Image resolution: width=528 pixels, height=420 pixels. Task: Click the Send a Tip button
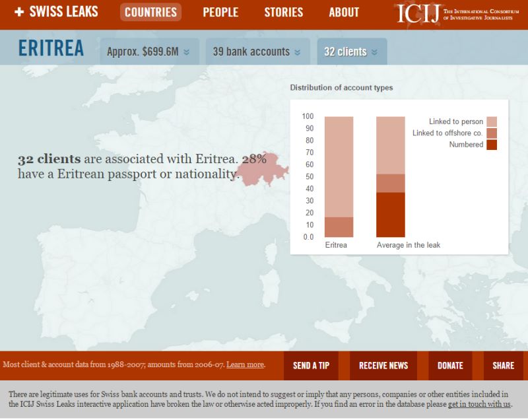pos(311,366)
